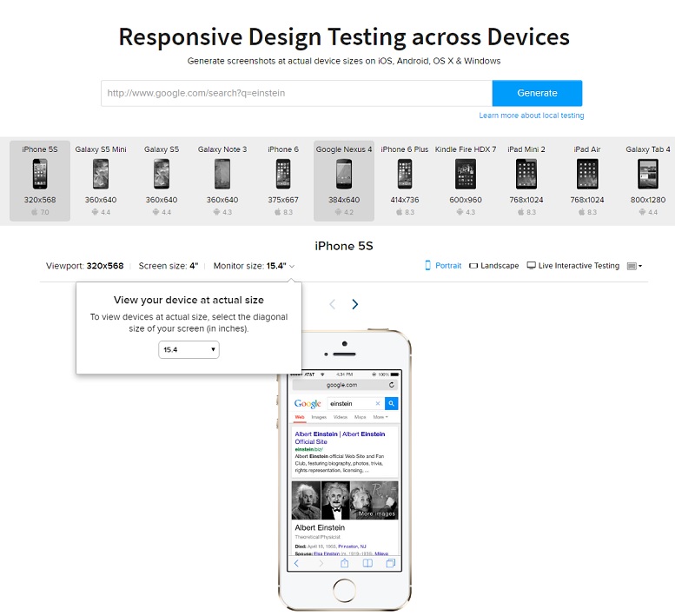The width and height of the screenshot is (675, 616).
Task: Click the Safari back arrow in preview
Action: tap(296, 563)
